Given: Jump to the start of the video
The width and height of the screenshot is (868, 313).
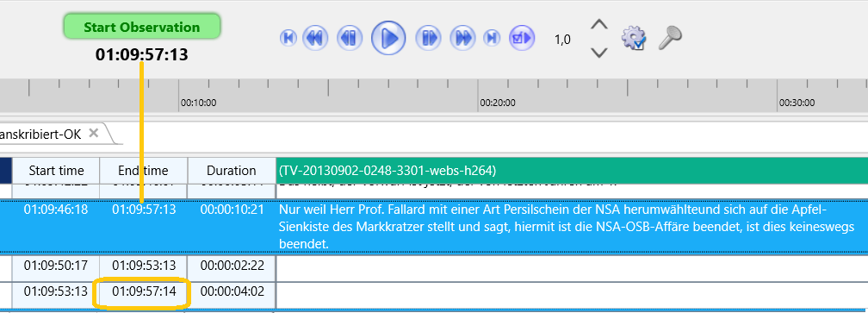Looking at the screenshot, I should pyautogui.click(x=288, y=38).
